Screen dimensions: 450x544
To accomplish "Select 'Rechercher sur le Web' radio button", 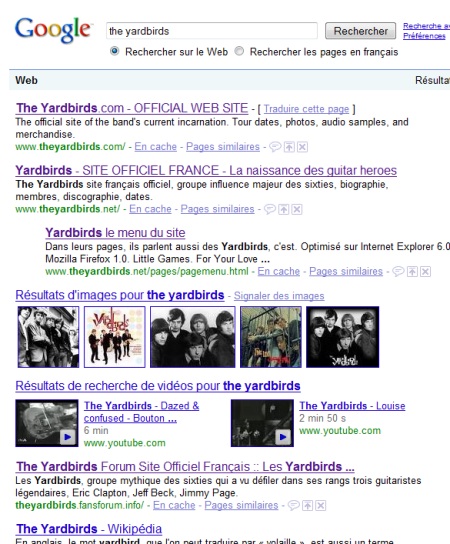I will click(114, 51).
